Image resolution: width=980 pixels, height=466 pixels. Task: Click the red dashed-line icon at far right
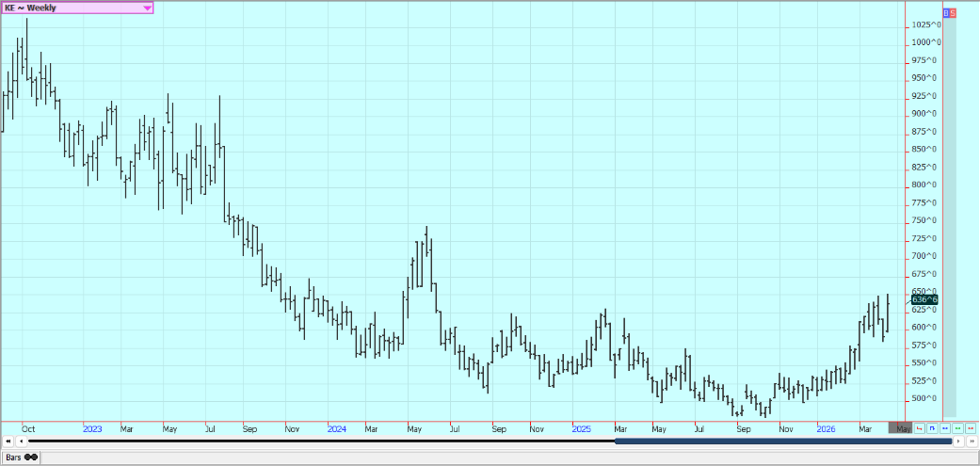click(970, 428)
